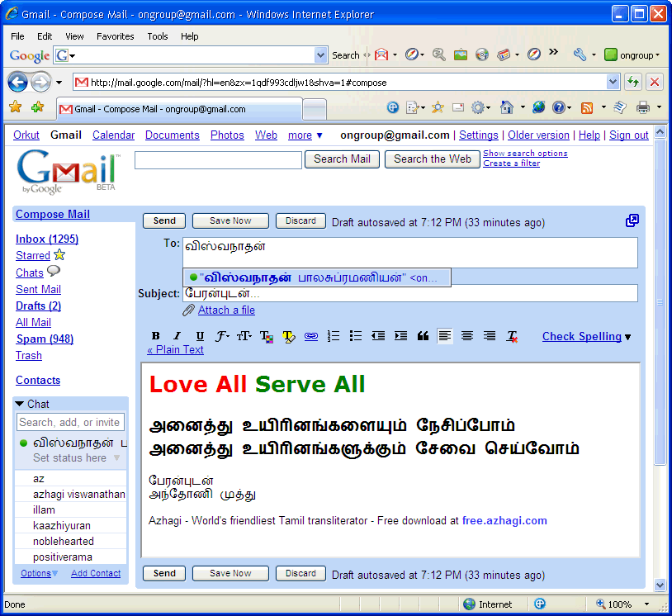Align text to the left
This screenshot has height=616, width=672.
coord(445,336)
